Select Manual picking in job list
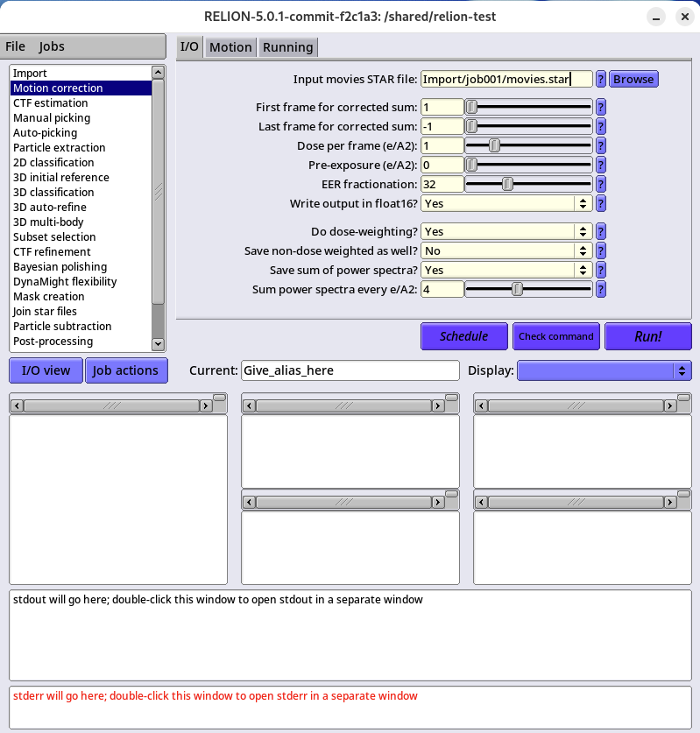The width and height of the screenshot is (700, 733). click(81, 118)
